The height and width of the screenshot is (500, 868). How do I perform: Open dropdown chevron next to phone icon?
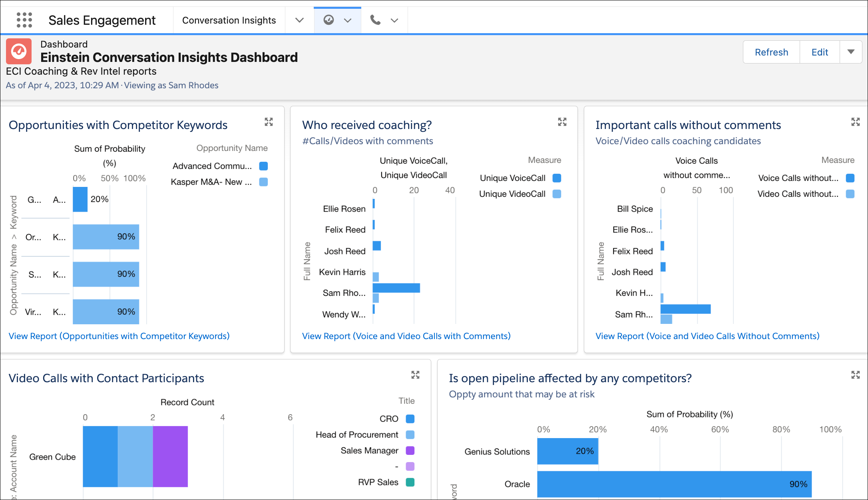394,20
